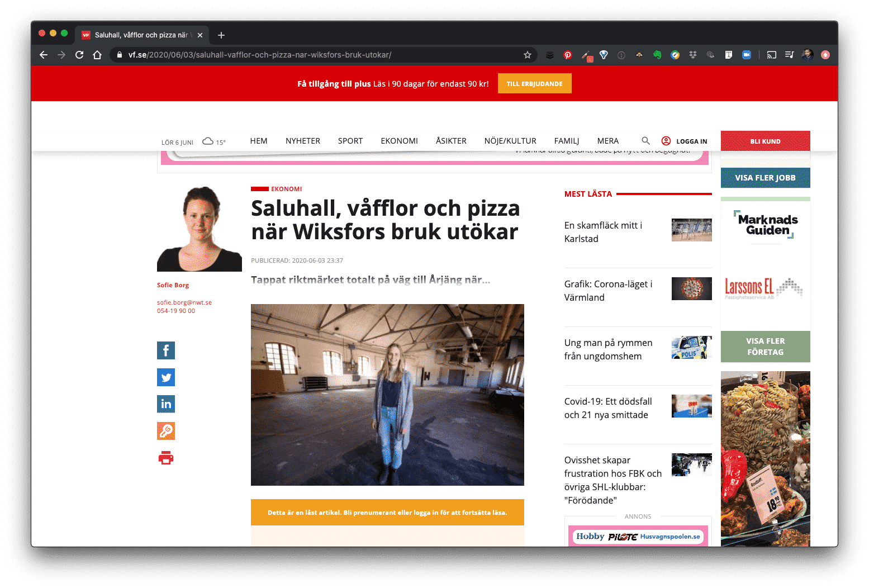Open media playback control icon
Image resolution: width=869 pixels, height=588 pixels.
point(790,55)
